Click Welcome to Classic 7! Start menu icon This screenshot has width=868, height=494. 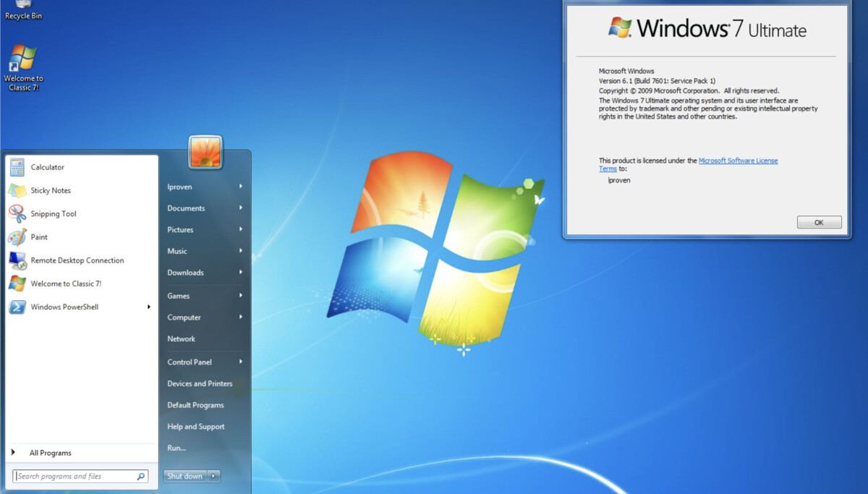point(17,284)
